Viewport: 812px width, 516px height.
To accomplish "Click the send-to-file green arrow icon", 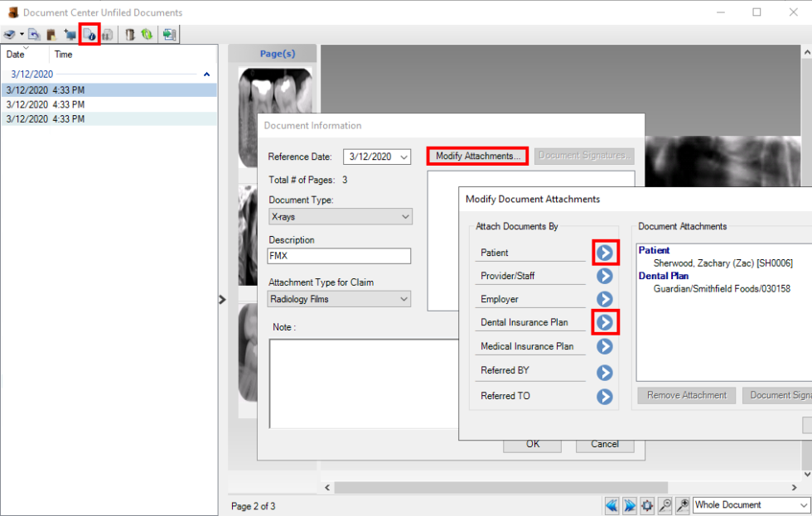I will pyautogui.click(x=169, y=35).
